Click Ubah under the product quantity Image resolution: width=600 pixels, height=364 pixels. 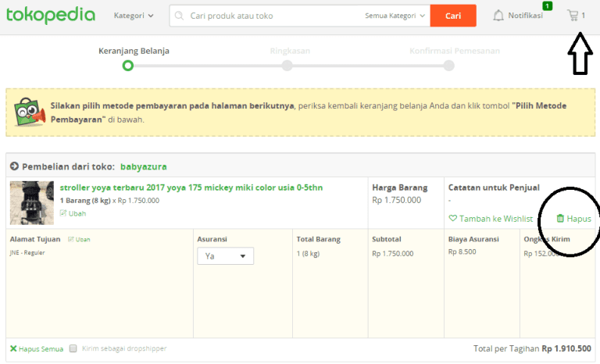pos(73,213)
